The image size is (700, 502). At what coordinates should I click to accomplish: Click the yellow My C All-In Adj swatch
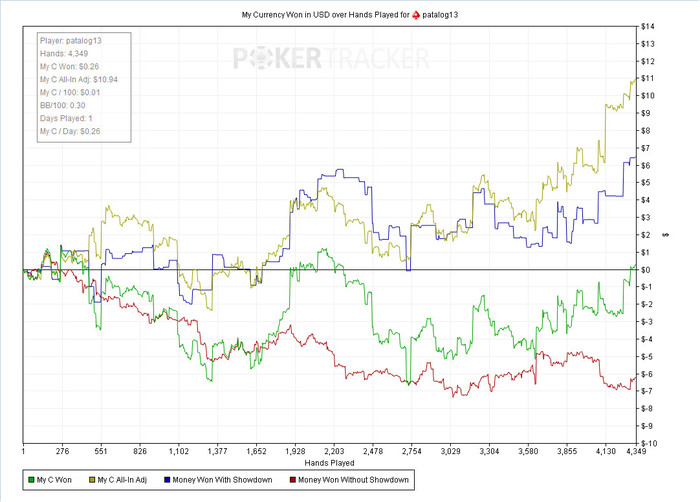point(92,480)
